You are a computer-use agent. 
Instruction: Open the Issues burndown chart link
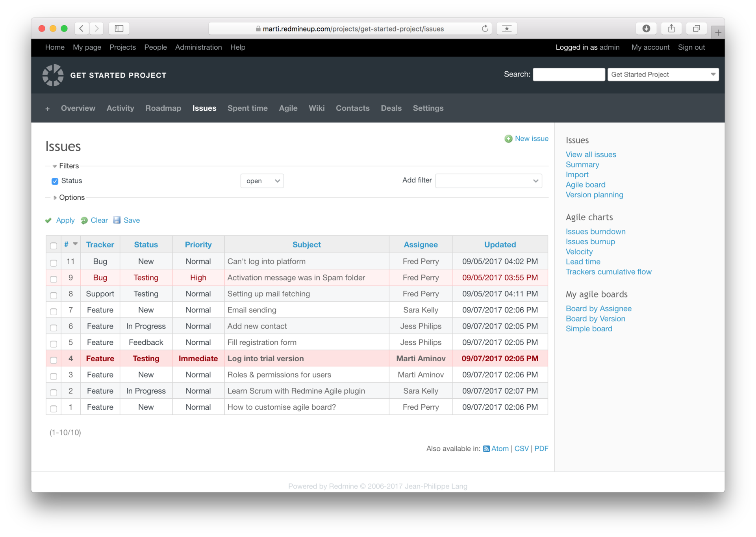[595, 232]
